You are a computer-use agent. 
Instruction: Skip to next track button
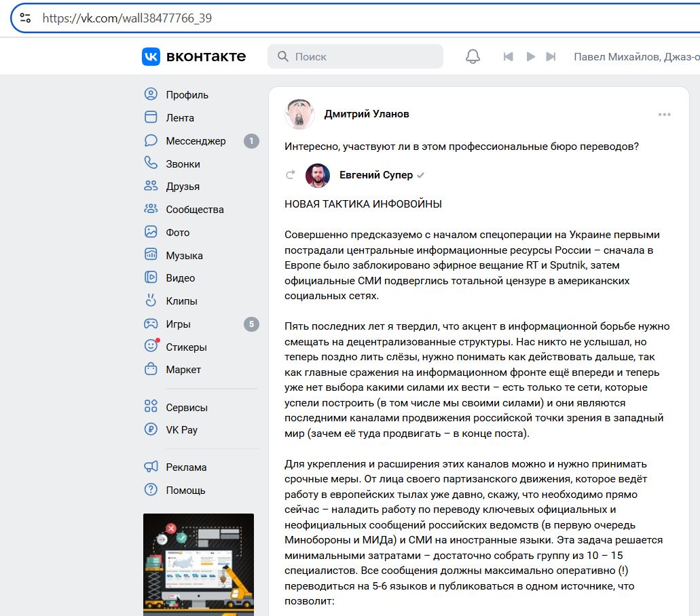(x=551, y=57)
